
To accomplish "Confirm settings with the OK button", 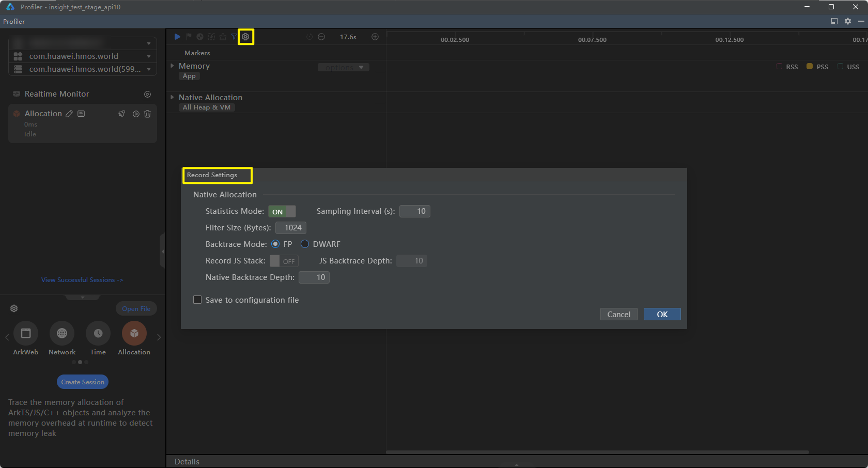I will click(662, 314).
